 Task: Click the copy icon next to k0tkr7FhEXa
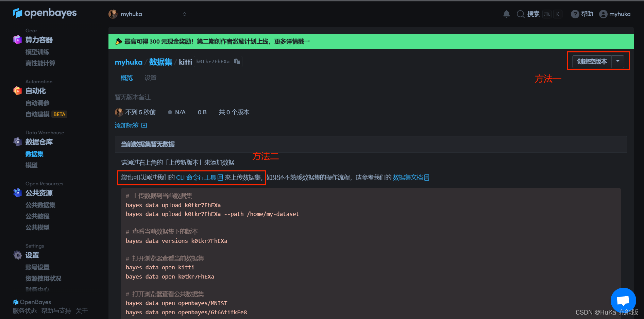237,62
